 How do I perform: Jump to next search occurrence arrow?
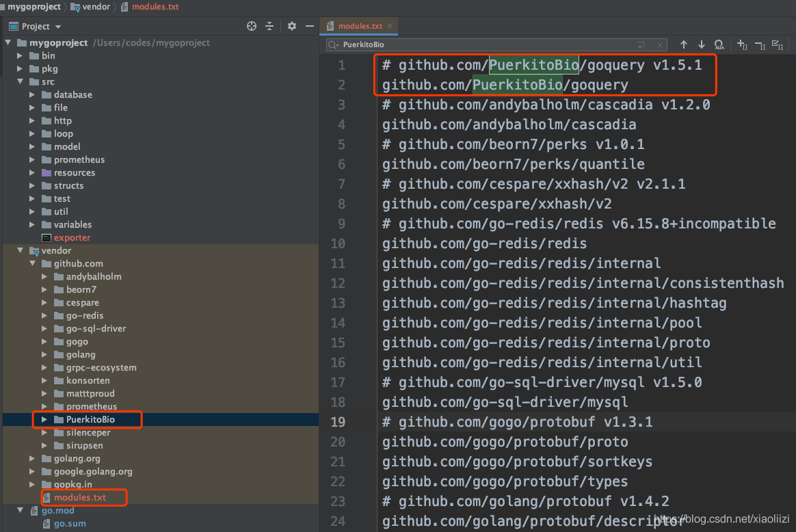[x=701, y=44]
